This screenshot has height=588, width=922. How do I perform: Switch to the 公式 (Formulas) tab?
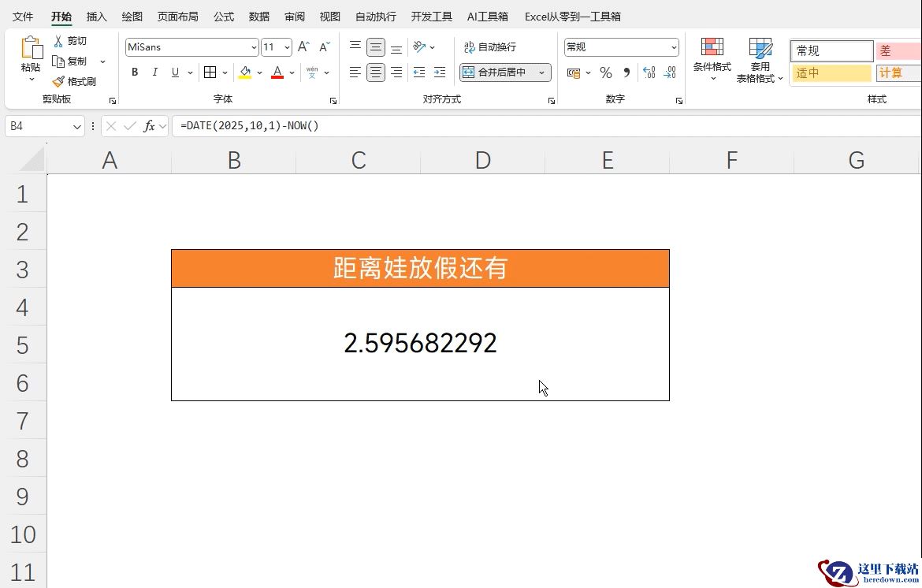coord(224,17)
